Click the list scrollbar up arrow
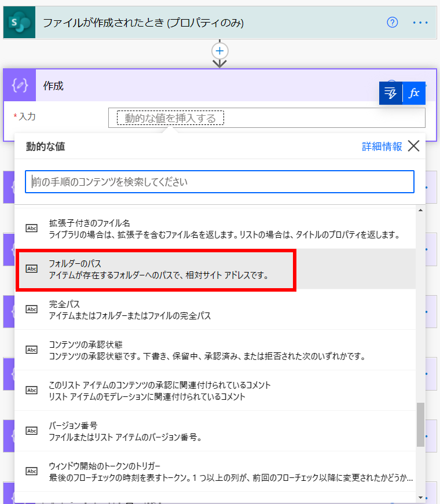 pos(420,210)
